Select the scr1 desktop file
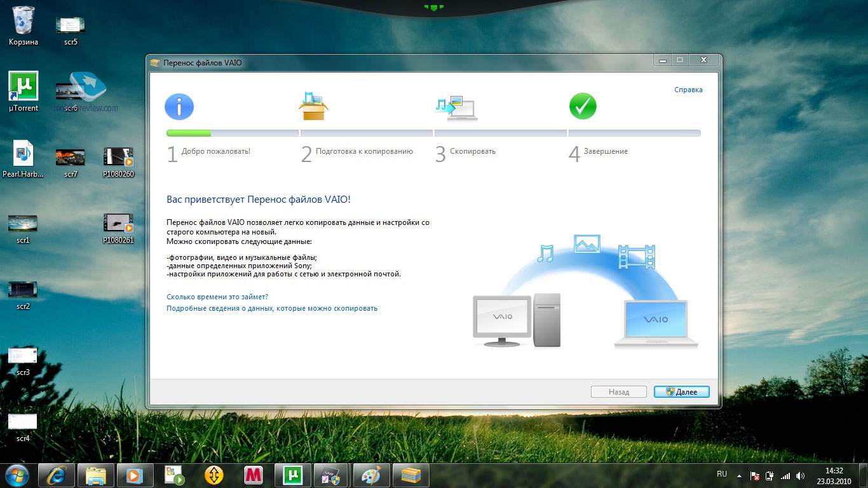868x488 pixels. click(23, 228)
